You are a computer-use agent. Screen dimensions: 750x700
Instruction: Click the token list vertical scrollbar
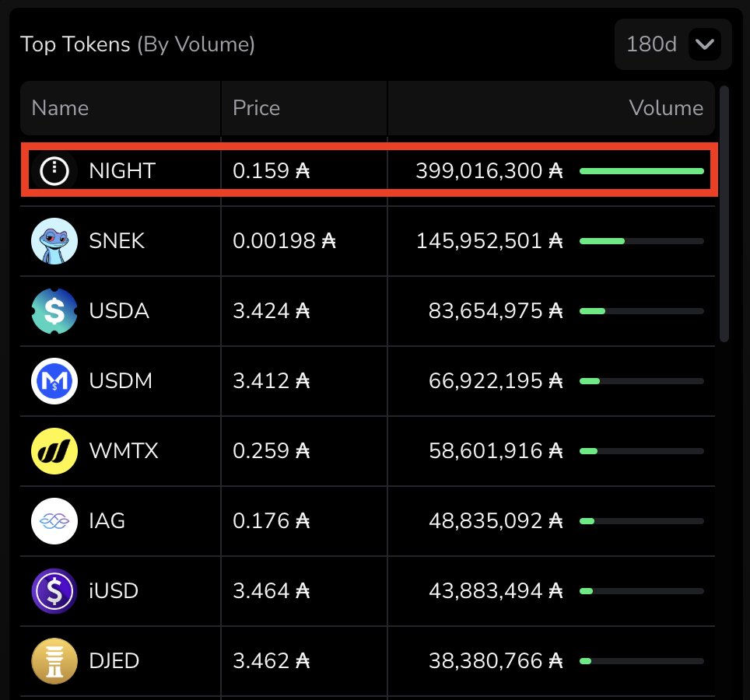point(724,214)
